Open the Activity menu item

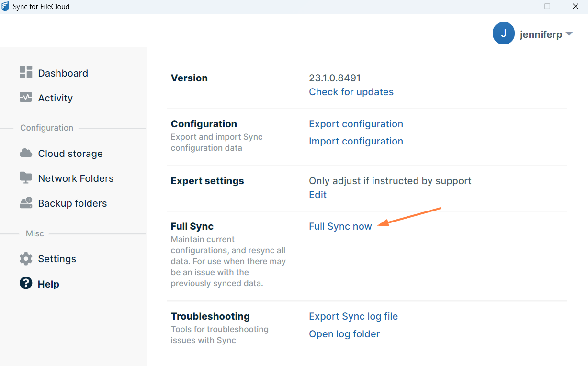click(55, 98)
